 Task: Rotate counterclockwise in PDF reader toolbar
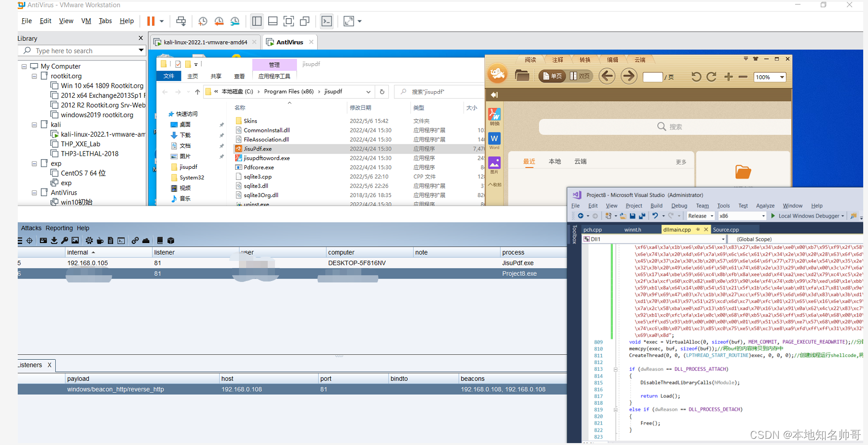click(696, 77)
